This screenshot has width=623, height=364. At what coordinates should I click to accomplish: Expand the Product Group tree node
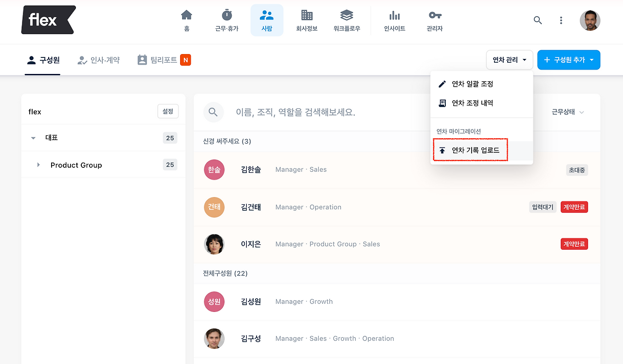(x=38, y=165)
